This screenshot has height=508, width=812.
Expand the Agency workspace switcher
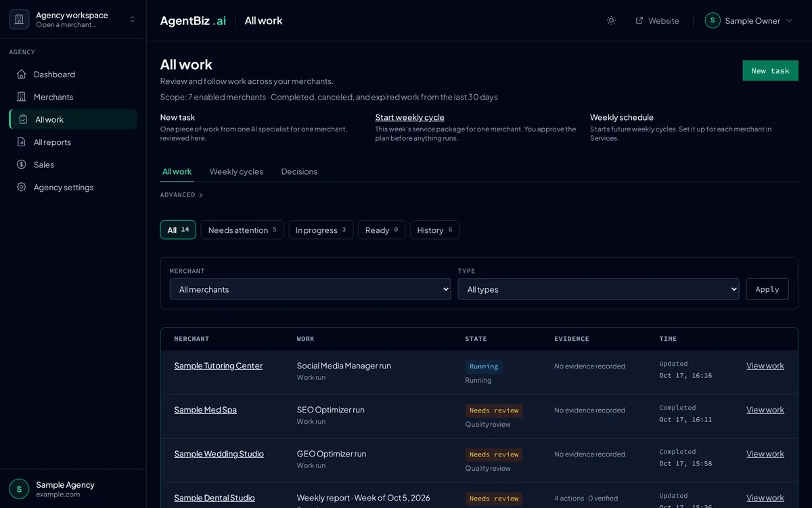(x=133, y=20)
